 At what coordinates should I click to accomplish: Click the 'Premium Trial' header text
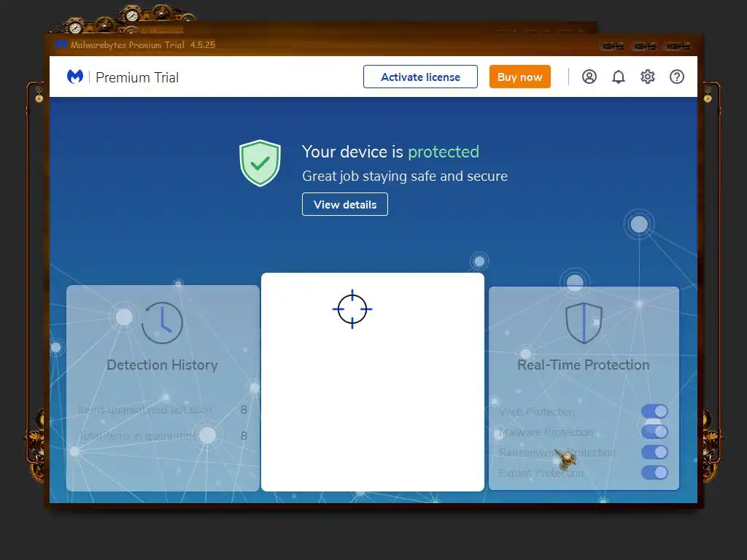[x=137, y=77]
